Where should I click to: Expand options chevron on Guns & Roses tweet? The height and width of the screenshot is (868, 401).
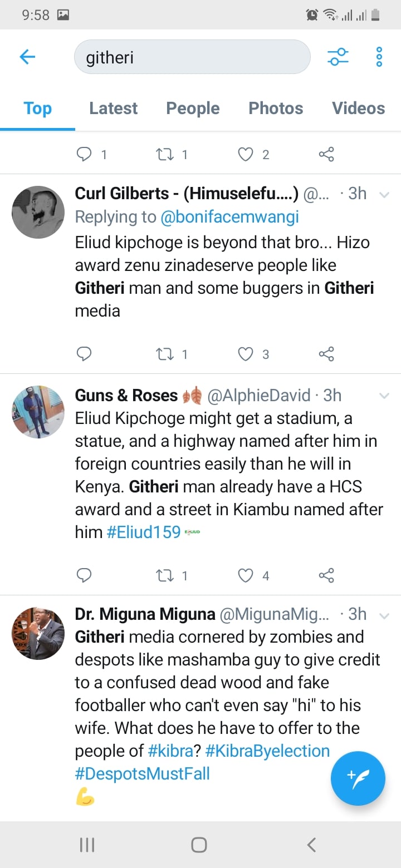pyautogui.click(x=384, y=396)
